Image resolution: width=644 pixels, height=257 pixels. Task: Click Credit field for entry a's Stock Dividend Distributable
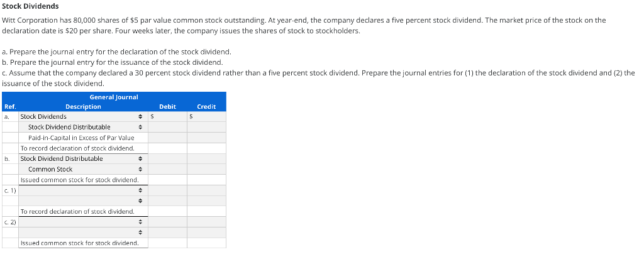(206, 127)
